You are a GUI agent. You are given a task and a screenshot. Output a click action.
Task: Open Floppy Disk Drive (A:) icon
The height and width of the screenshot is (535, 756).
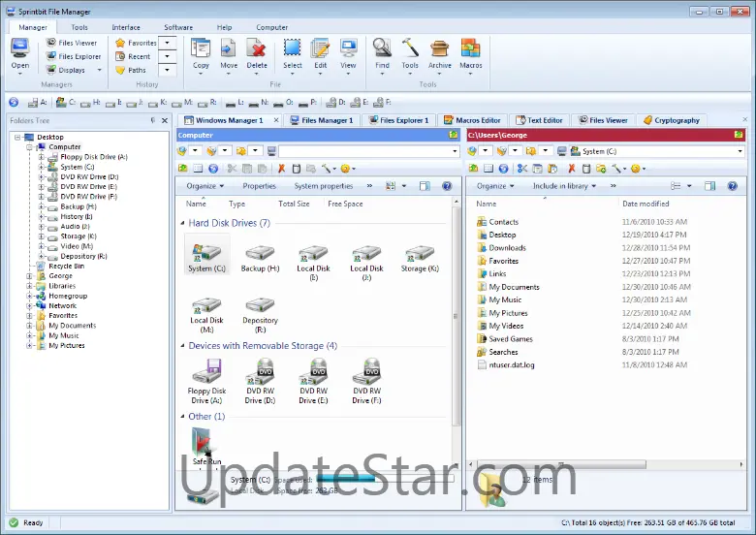click(x=206, y=381)
